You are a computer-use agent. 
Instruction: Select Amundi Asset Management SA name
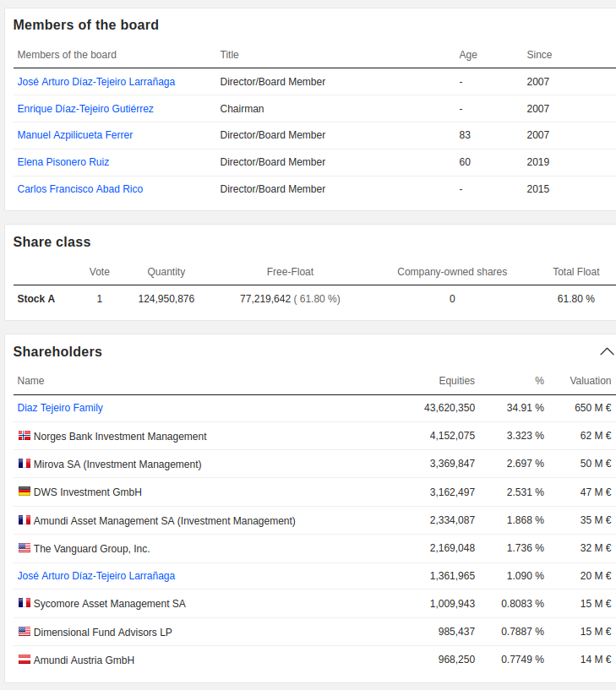[164, 520]
